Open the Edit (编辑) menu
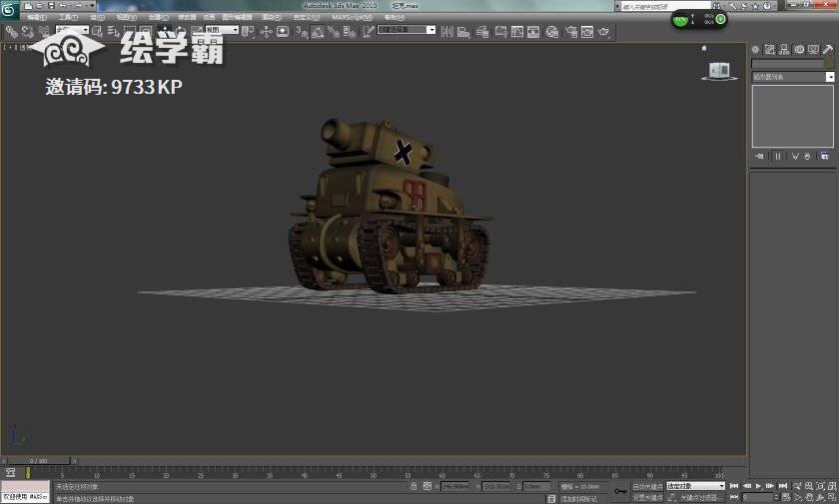The image size is (839, 504). (x=37, y=18)
